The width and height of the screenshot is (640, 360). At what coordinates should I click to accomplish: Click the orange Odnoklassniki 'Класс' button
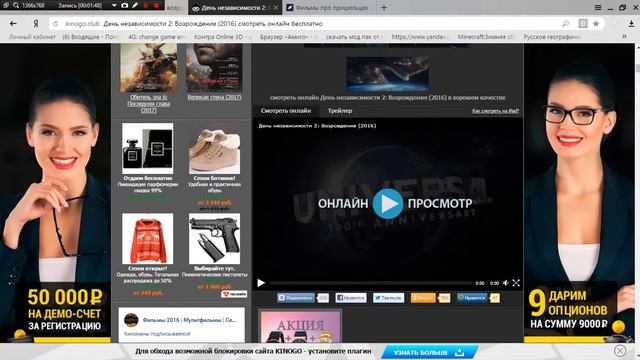[423, 298]
